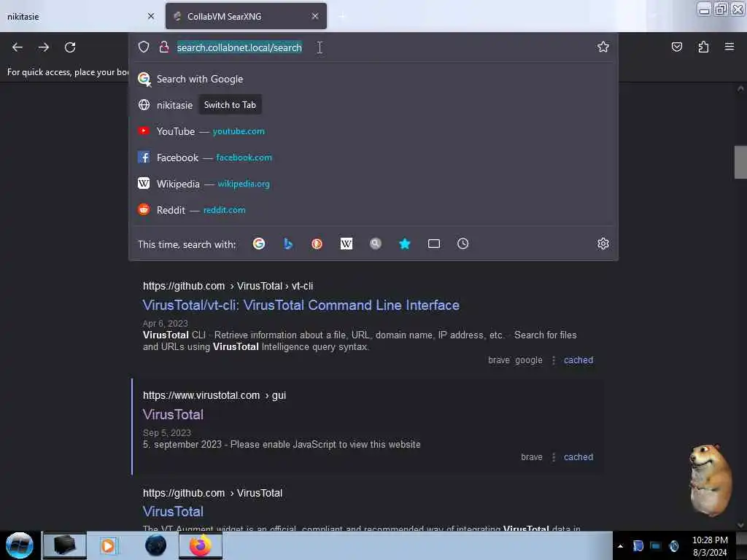Search this time with Google icon
The width and height of the screenshot is (747, 560).
tap(259, 244)
